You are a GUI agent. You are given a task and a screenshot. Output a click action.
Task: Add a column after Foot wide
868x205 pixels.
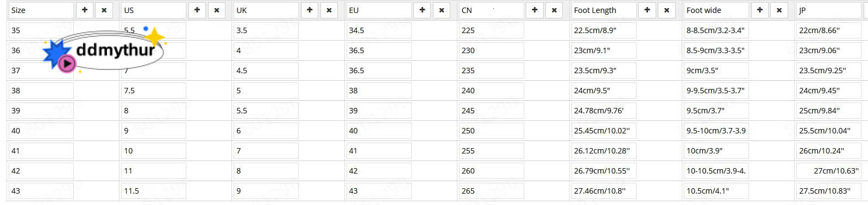click(760, 10)
